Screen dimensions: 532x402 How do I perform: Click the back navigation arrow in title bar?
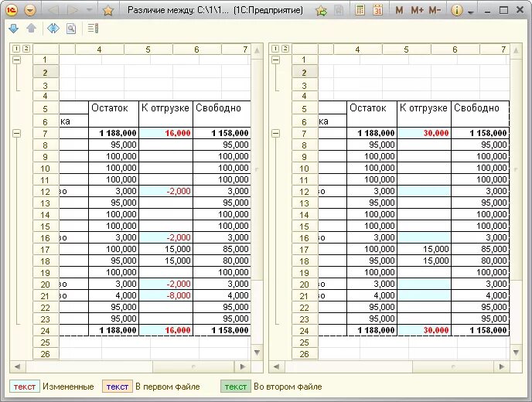(53, 10)
